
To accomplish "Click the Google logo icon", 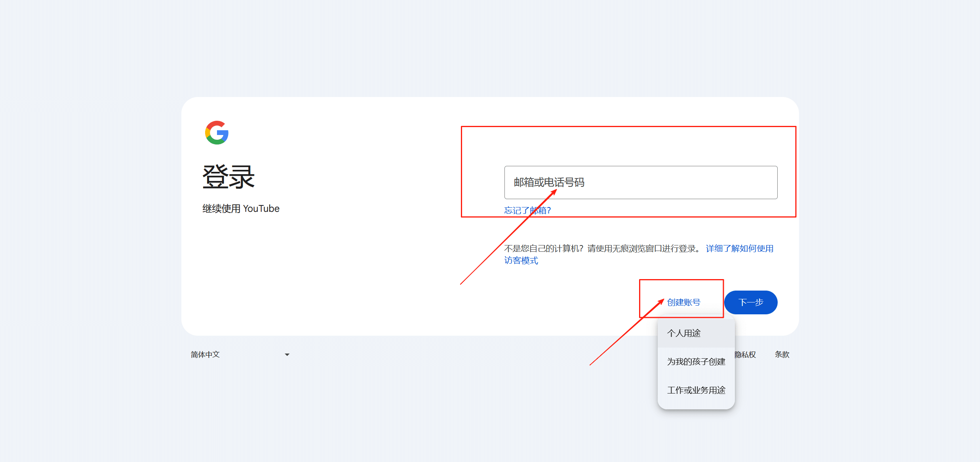I will click(x=217, y=133).
